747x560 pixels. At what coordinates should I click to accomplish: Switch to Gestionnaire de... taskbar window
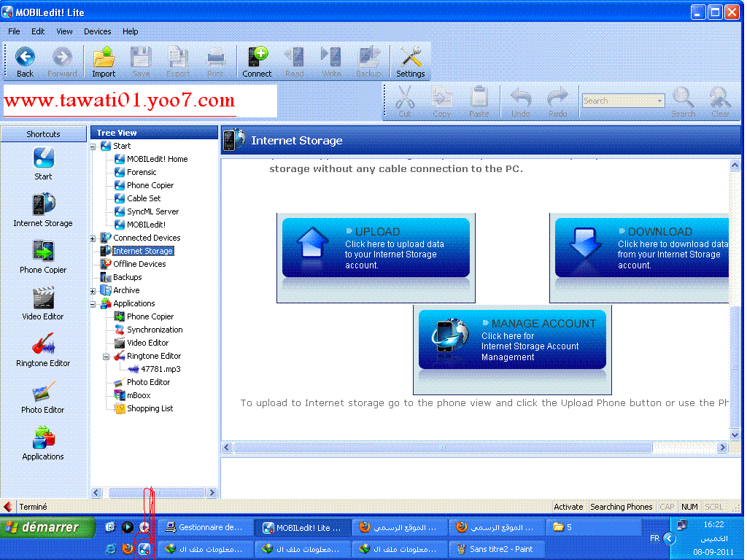pyautogui.click(x=204, y=528)
